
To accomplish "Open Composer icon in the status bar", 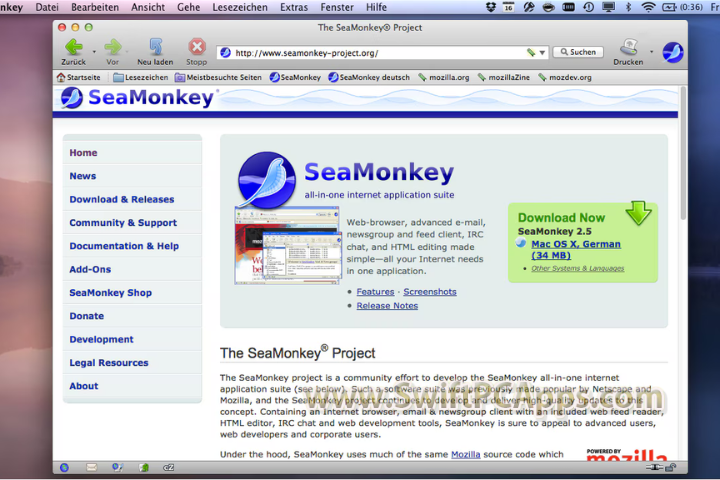I will [118, 468].
